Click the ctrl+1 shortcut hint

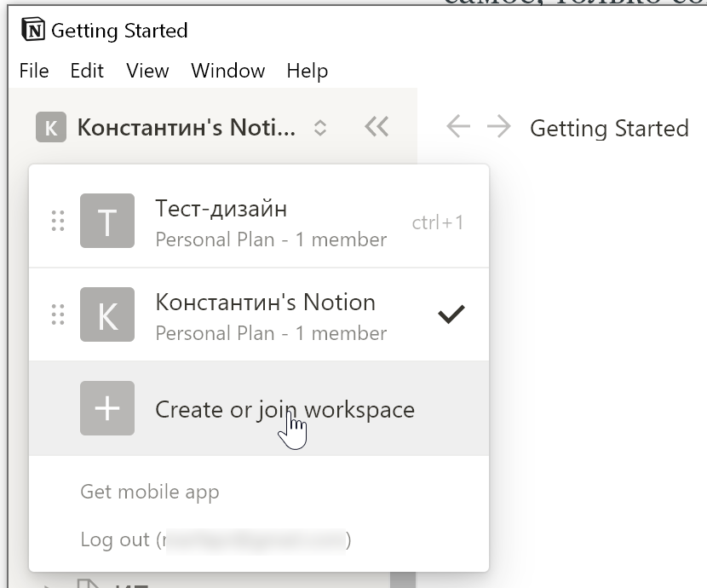click(437, 222)
